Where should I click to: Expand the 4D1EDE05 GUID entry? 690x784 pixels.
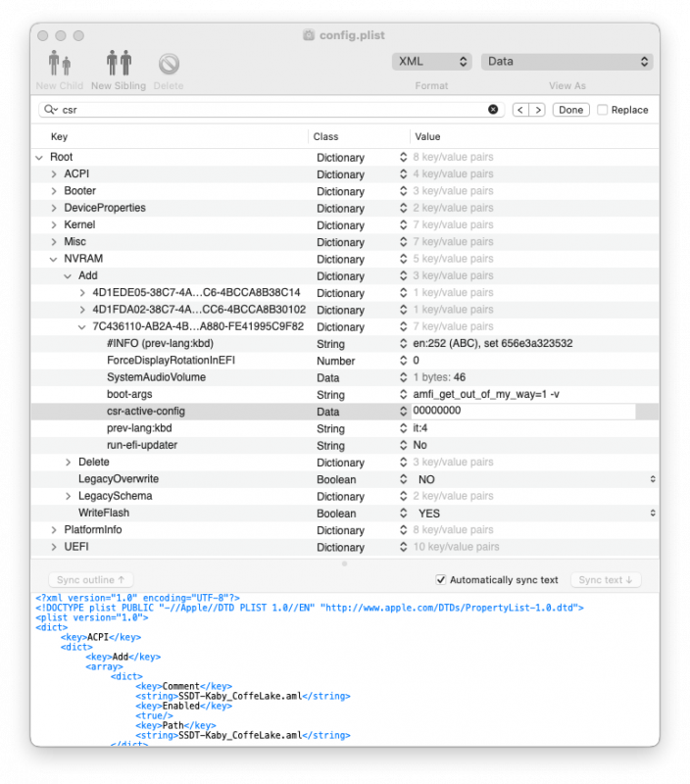(82, 293)
